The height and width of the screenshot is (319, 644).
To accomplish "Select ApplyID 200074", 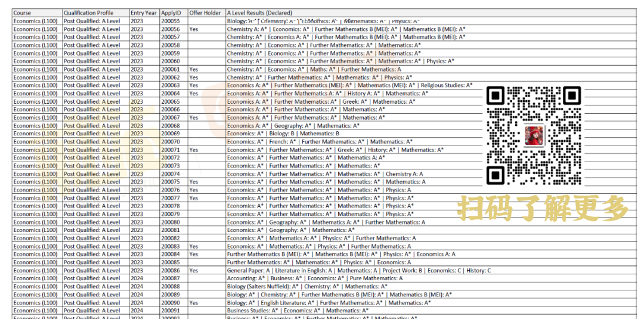I will coord(174,174).
